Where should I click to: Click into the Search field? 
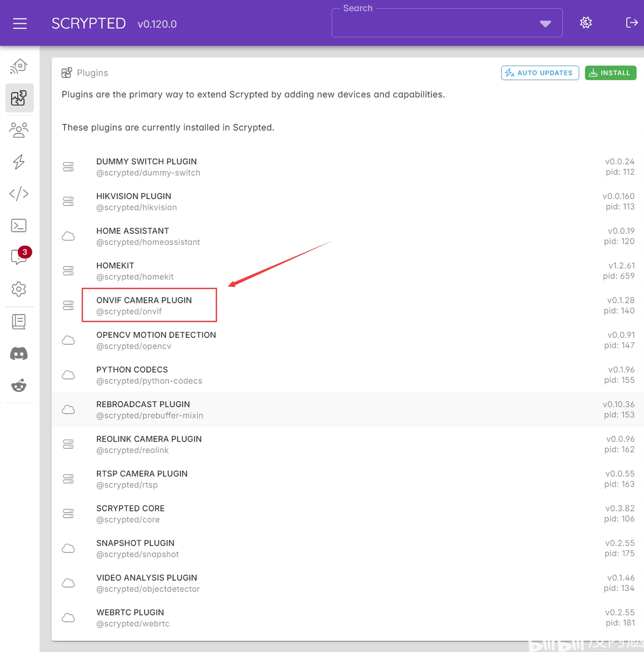click(432, 24)
